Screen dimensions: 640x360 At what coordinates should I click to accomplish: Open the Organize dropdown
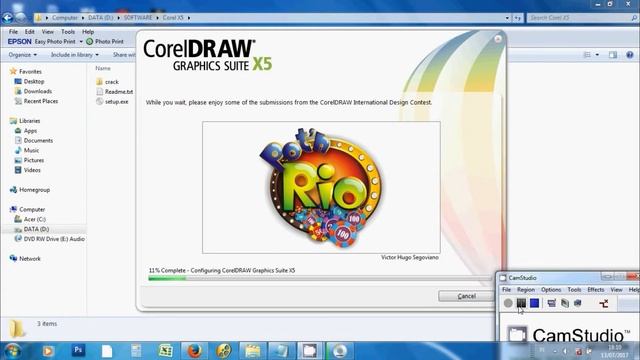[22, 55]
